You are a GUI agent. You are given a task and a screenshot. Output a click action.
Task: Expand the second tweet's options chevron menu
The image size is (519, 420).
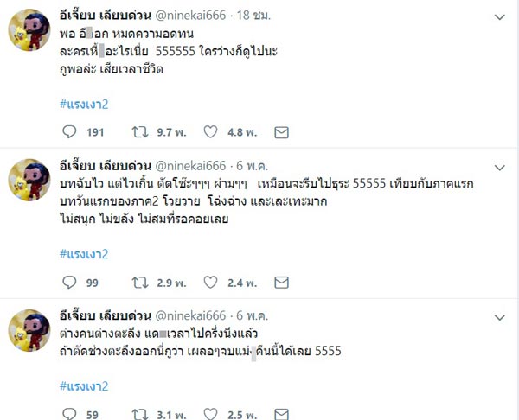tap(499, 166)
